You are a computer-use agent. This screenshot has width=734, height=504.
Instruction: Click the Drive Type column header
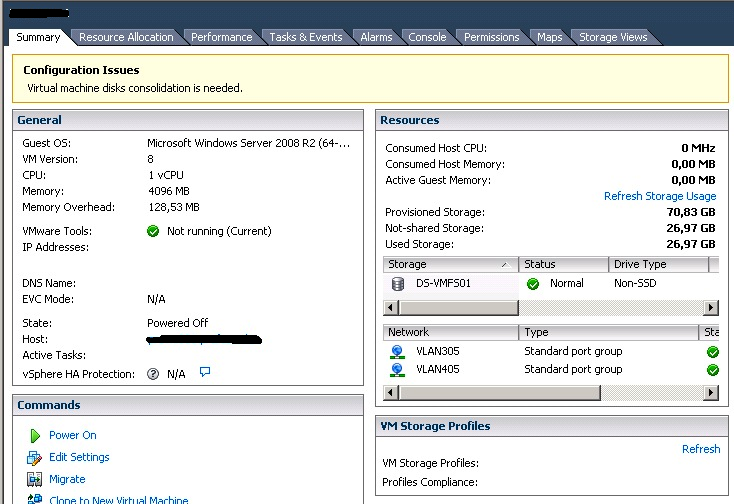(x=659, y=264)
